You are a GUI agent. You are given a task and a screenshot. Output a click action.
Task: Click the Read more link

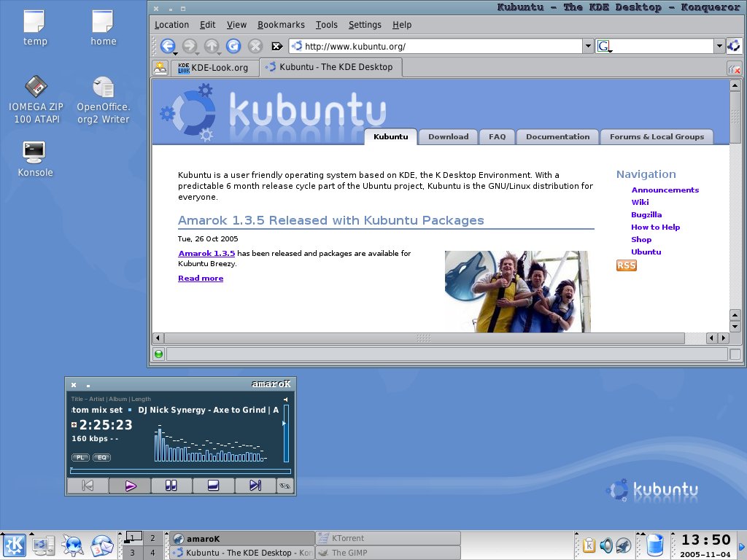click(201, 278)
